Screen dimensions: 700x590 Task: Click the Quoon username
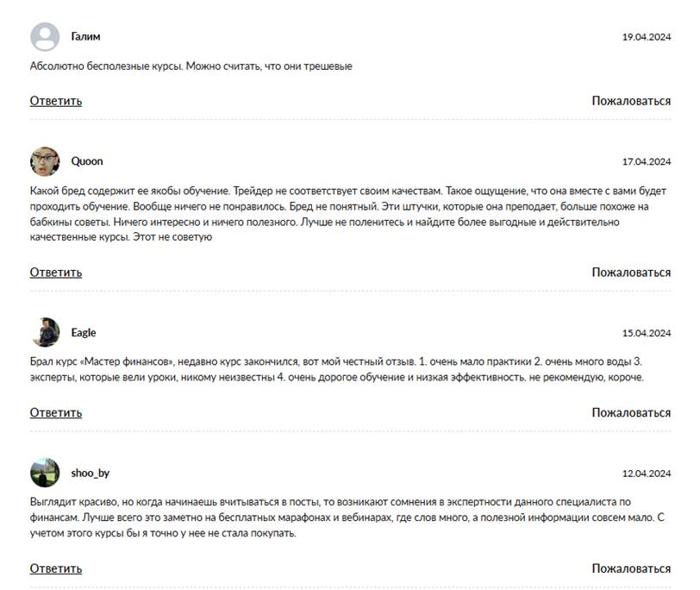pos(87,161)
